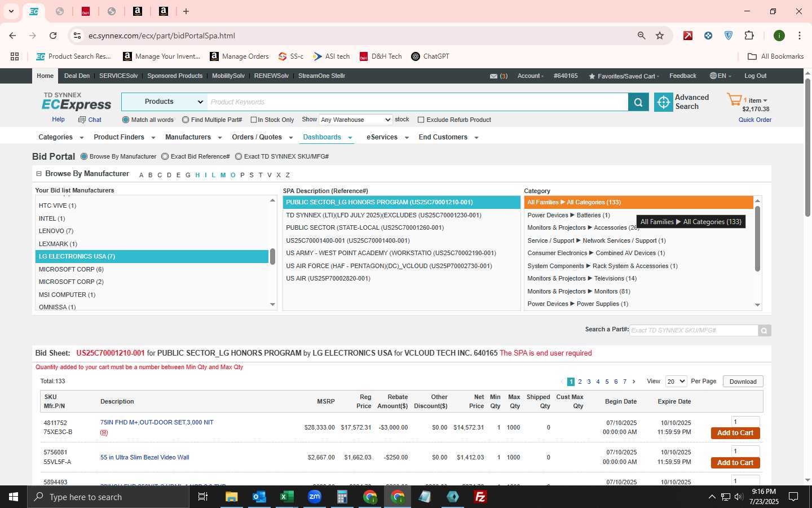Viewport: 812px width, 508px height.
Task: Go to Deal Den tab
Action: point(77,76)
